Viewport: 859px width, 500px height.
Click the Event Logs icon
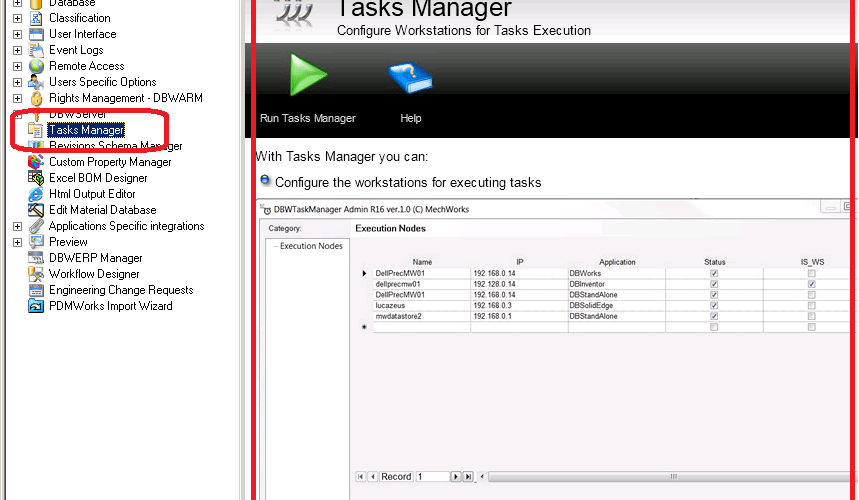pyautogui.click(x=36, y=50)
